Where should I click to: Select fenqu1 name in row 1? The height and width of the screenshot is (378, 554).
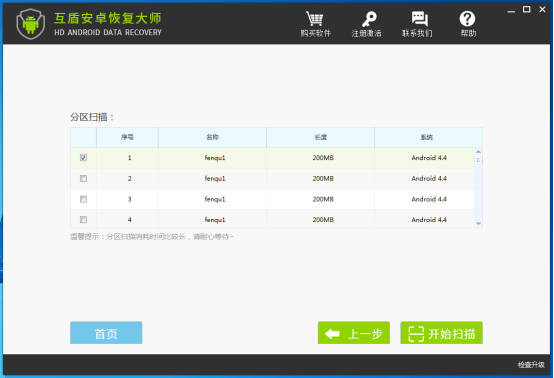point(215,158)
